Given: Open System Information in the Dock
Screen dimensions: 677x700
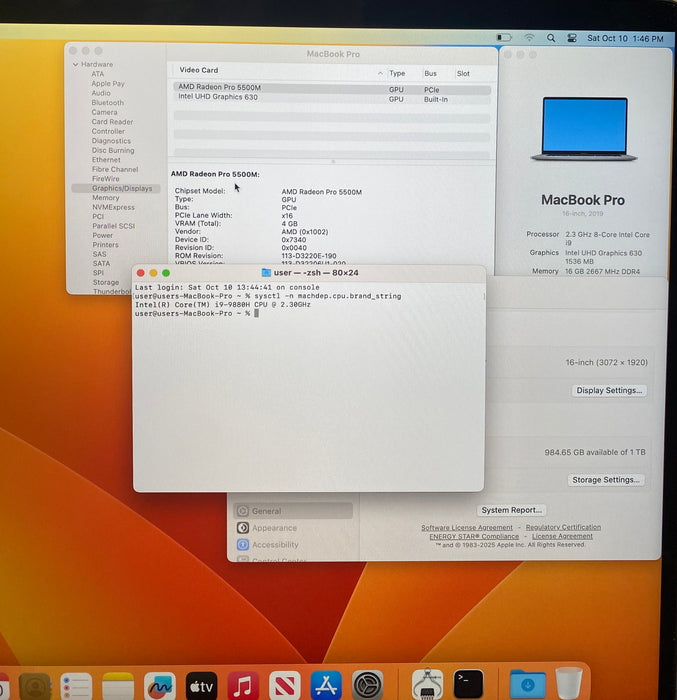Looking at the screenshot, I should 427,684.
